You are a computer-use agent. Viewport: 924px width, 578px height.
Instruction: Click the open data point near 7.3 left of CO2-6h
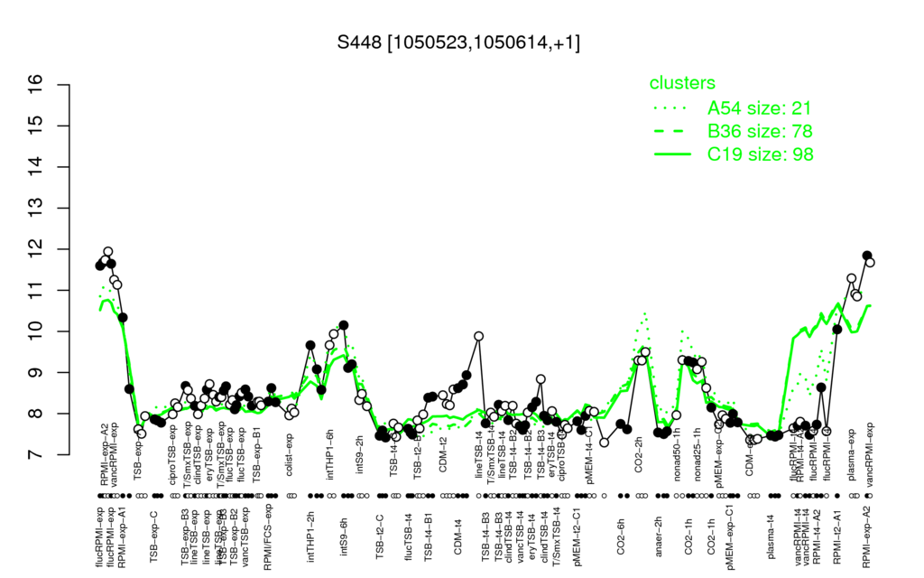pyautogui.click(x=604, y=443)
